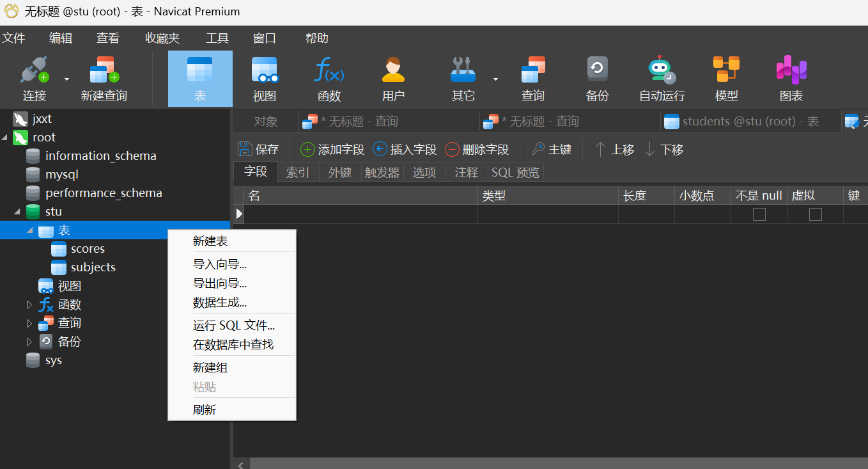868x469 pixels.
Task: Collapse the 表 tree node arrow
Action: (30, 230)
